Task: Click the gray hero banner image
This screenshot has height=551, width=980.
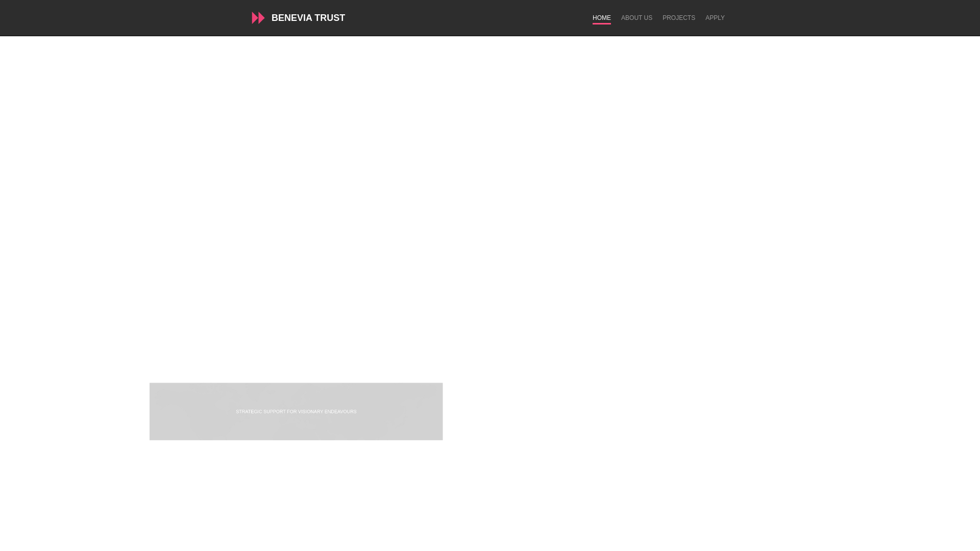Action: point(296,398)
